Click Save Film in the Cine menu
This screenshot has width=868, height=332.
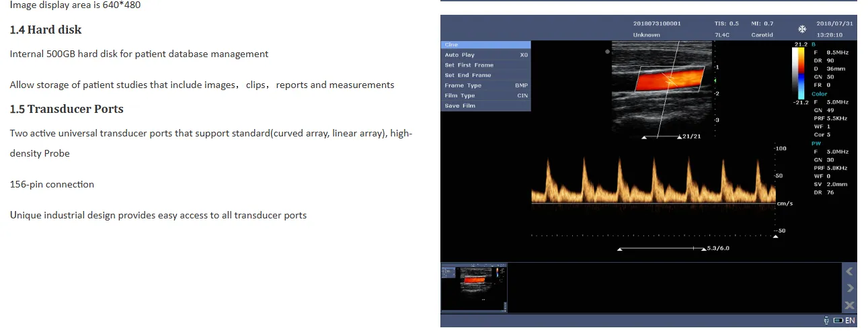click(485, 106)
